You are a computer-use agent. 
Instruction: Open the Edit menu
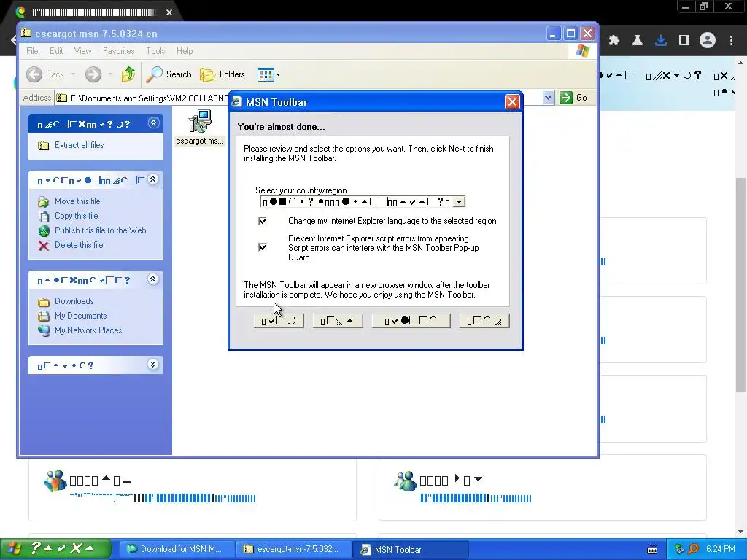[56, 51]
